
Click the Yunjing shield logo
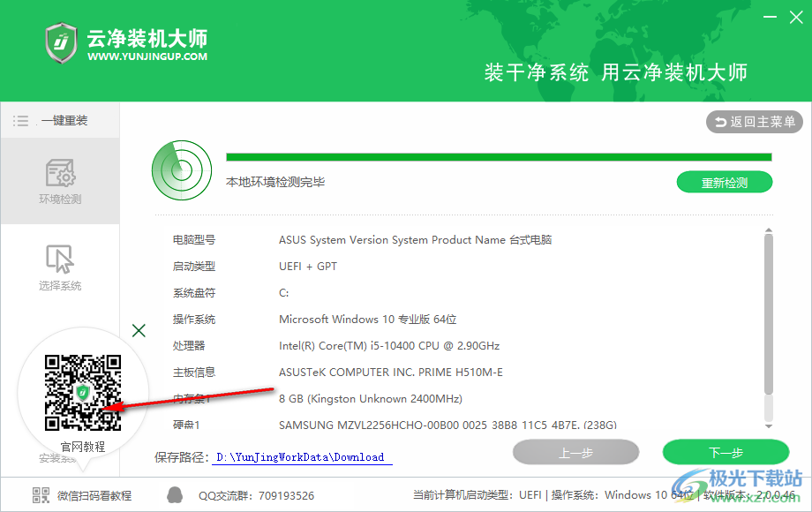tap(61, 43)
